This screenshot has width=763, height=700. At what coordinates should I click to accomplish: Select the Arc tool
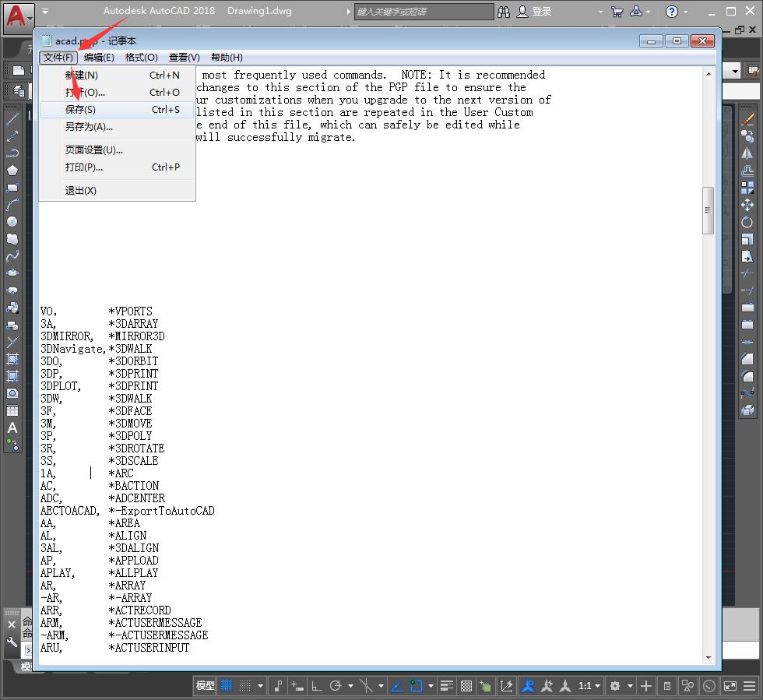click(x=12, y=205)
